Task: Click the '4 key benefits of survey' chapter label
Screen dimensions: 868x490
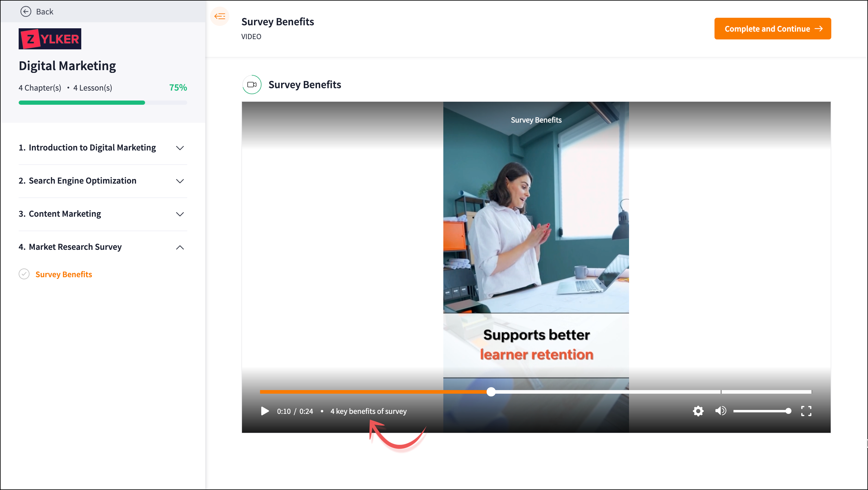Action: coord(368,411)
